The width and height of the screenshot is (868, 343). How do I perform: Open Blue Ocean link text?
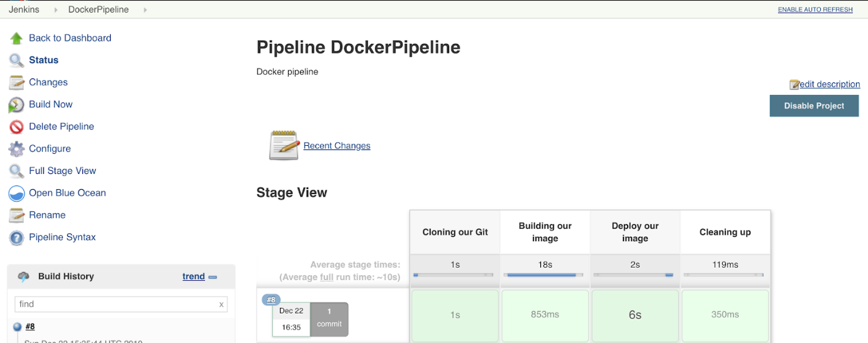[x=67, y=192]
